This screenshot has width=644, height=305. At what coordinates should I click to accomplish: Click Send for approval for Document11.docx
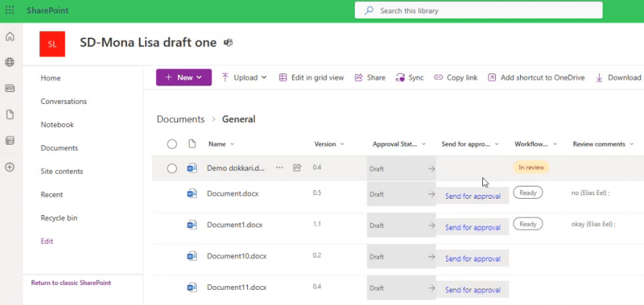(x=473, y=290)
